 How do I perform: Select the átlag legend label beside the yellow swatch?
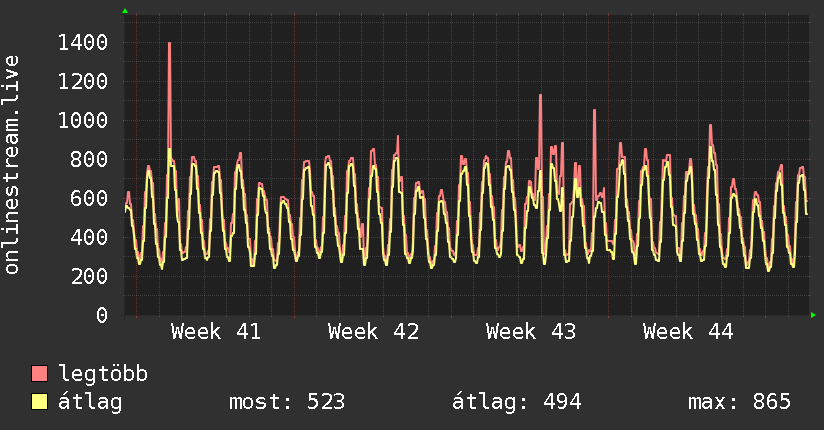pos(90,402)
